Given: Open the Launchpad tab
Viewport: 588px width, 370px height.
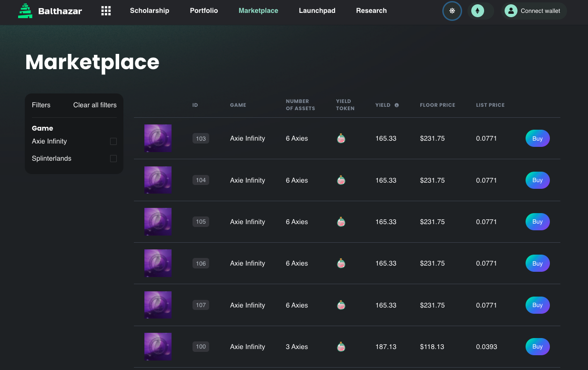Looking at the screenshot, I should [317, 10].
